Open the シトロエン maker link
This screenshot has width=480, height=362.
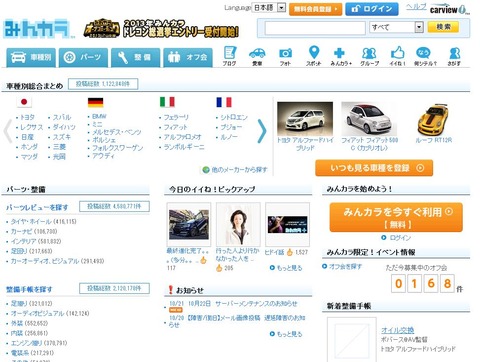[x=234, y=117]
